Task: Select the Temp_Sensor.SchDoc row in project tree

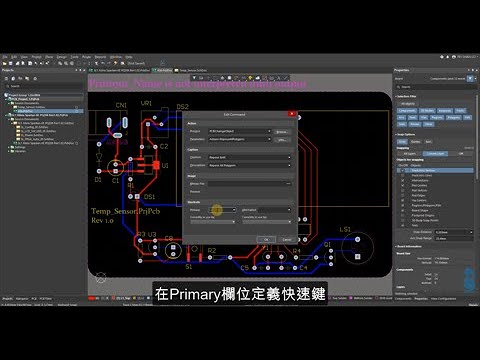Action: pos(32,107)
